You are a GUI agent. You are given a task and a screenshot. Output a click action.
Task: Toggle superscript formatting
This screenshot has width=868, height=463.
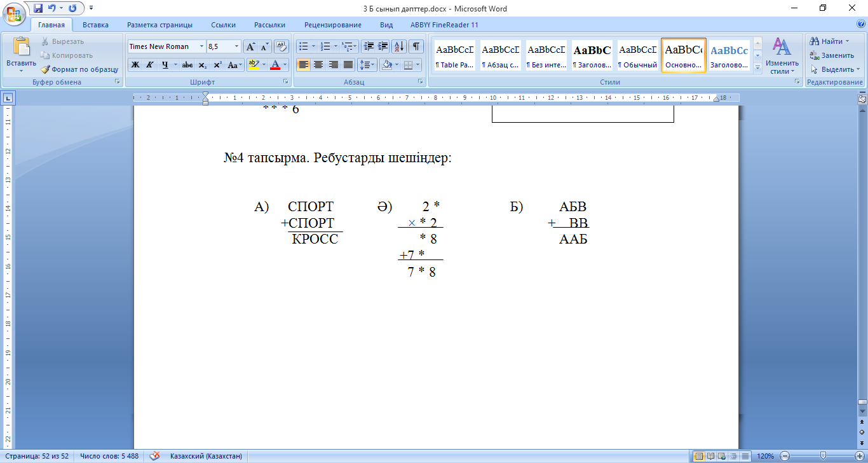pos(217,65)
